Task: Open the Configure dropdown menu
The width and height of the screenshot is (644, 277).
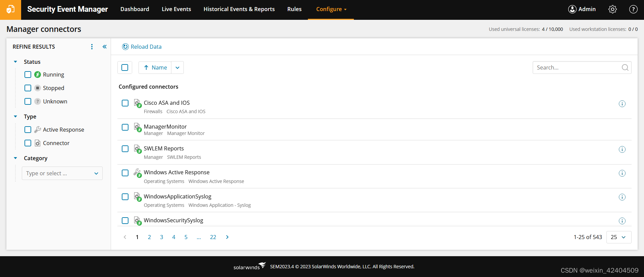Action: click(331, 9)
